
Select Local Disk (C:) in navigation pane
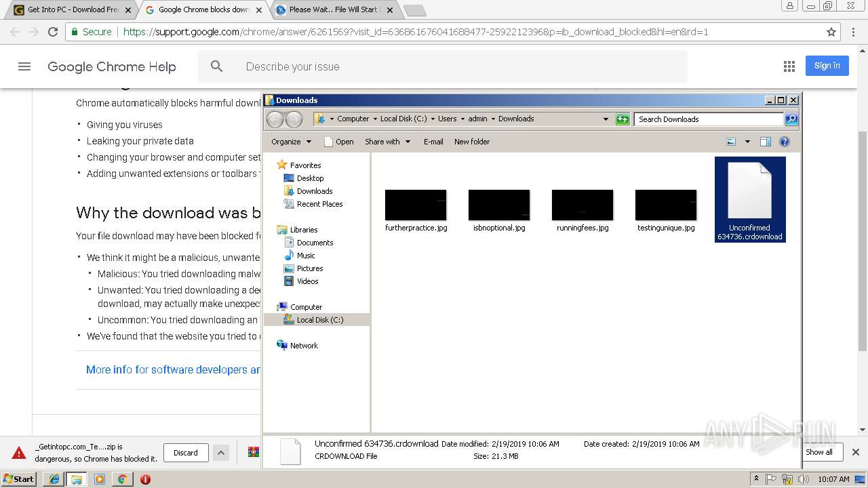click(317, 320)
